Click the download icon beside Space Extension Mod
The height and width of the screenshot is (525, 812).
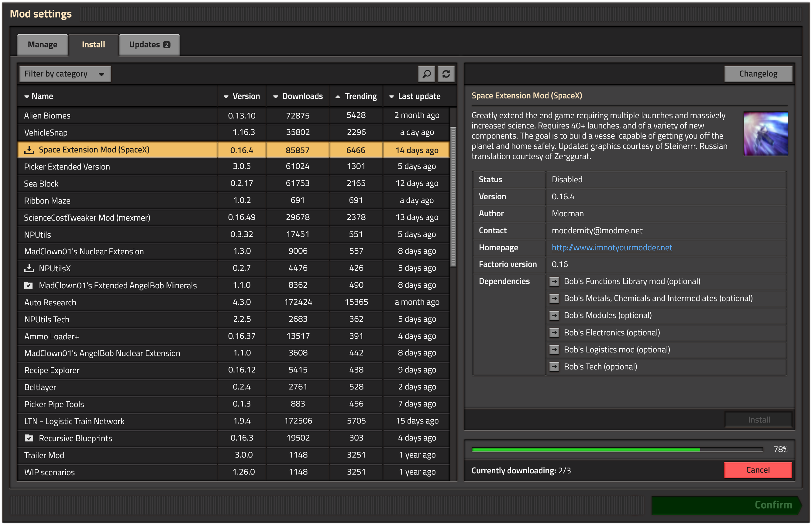pyautogui.click(x=29, y=150)
